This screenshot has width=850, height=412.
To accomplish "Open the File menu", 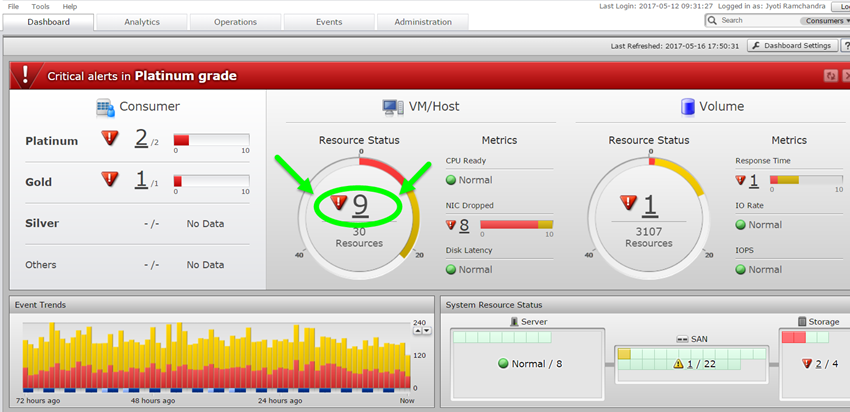I will (x=12, y=6).
